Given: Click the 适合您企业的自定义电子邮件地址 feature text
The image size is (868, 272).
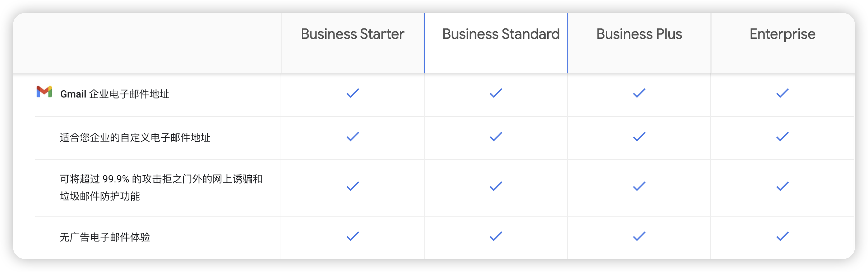Looking at the screenshot, I should click(135, 138).
